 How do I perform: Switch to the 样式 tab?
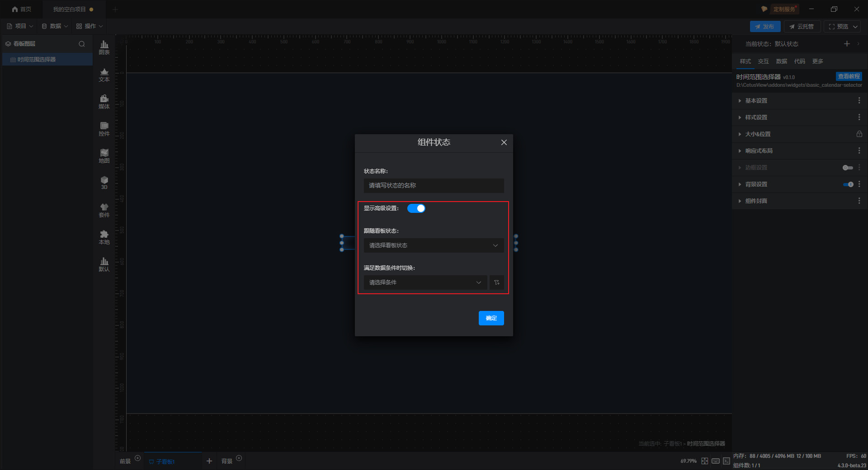click(745, 61)
